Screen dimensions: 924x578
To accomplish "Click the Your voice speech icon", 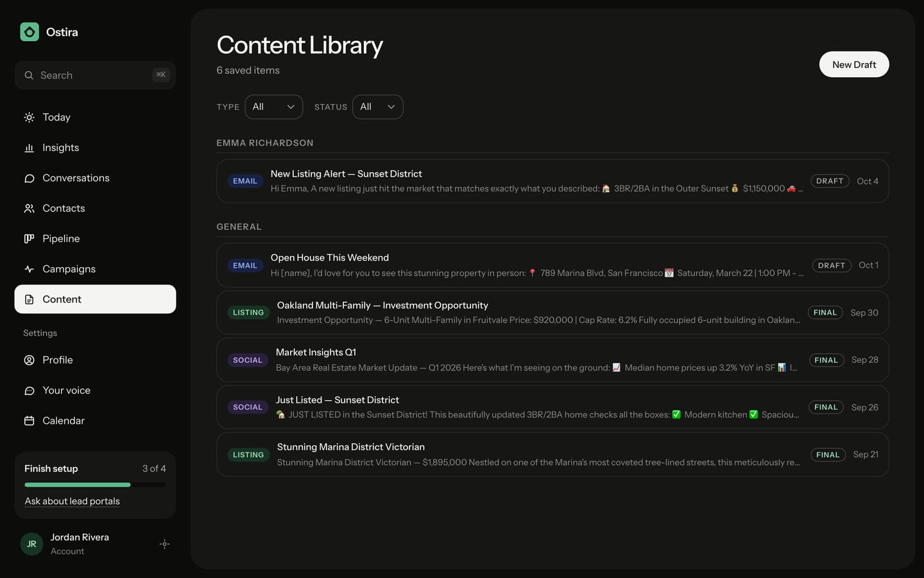I will click(x=29, y=390).
